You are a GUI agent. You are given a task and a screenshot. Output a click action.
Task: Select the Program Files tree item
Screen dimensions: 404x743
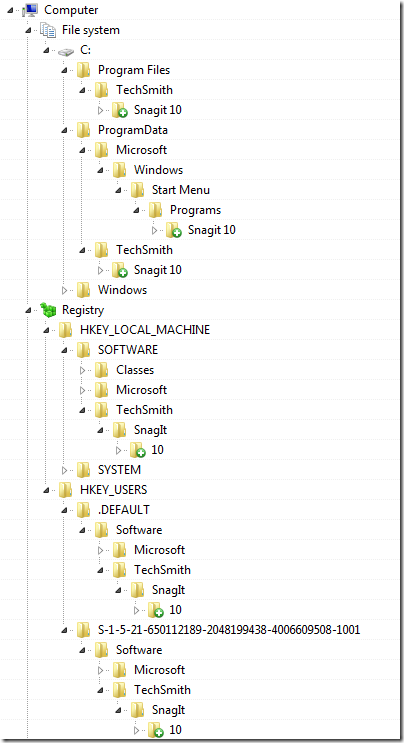134,70
